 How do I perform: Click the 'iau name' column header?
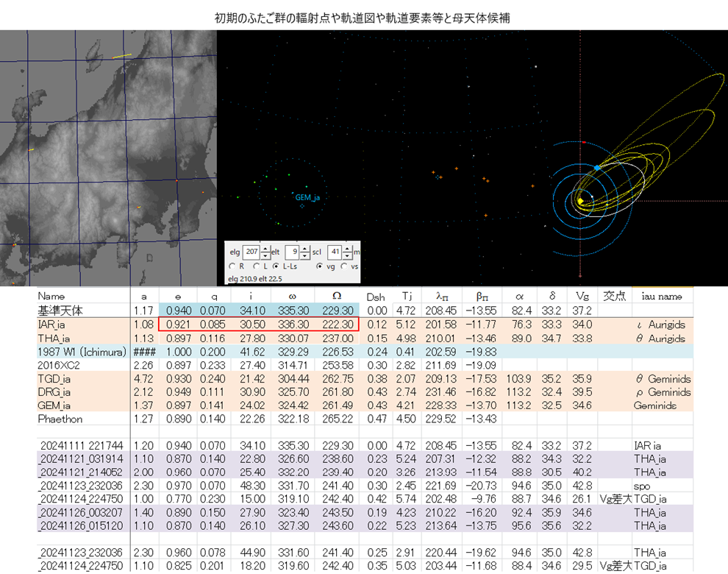(x=662, y=296)
